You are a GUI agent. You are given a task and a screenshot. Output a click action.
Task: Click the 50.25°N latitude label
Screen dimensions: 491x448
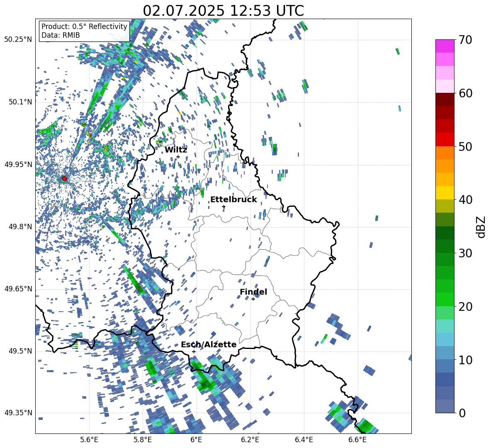pos(18,40)
